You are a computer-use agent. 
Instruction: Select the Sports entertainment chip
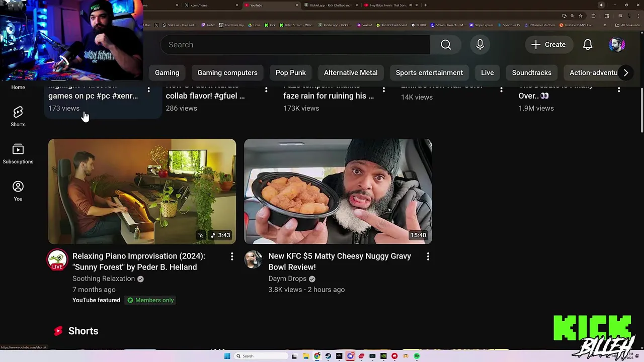point(429,73)
